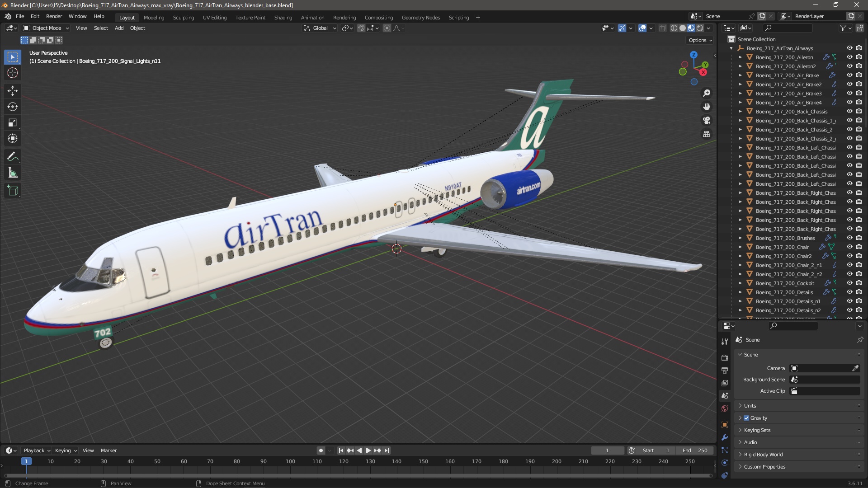Viewport: 868px width, 488px height.
Task: Select the Measure tool
Action: pyautogui.click(x=13, y=173)
